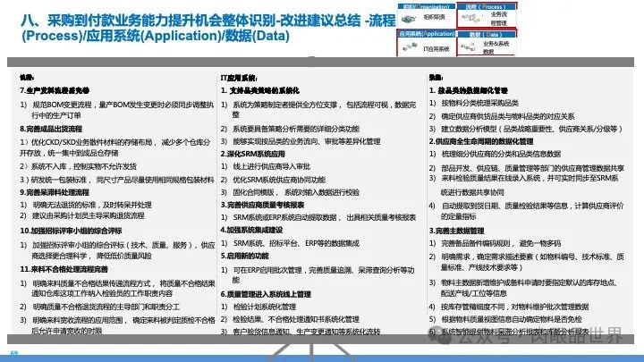Click heading '3.完善供应商质量考核报表'
The image size is (644, 362).
point(262,205)
